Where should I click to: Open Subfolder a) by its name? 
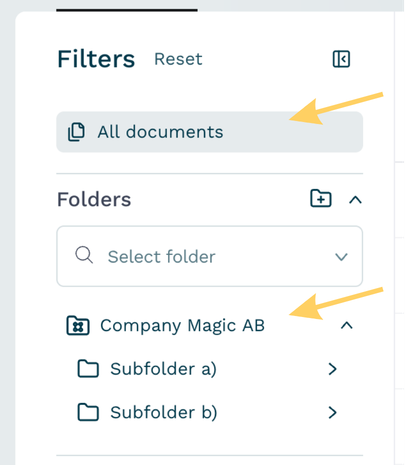pyautogui.click(x=163, y=369)
